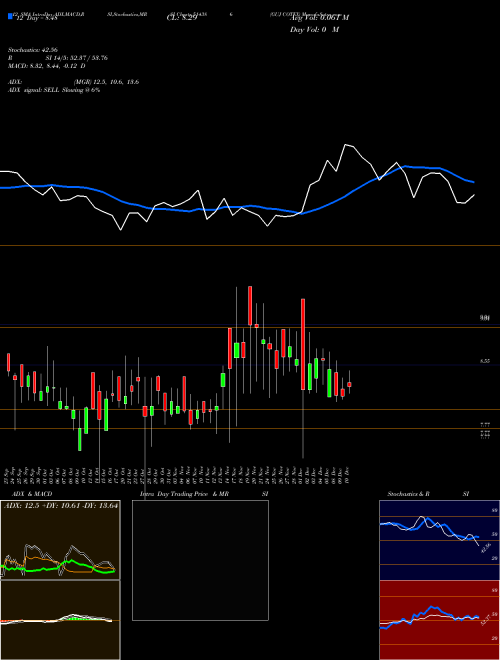Open the red RSI chart panel
This screenshot has height=660, width=500.
[x=439, y=620]
